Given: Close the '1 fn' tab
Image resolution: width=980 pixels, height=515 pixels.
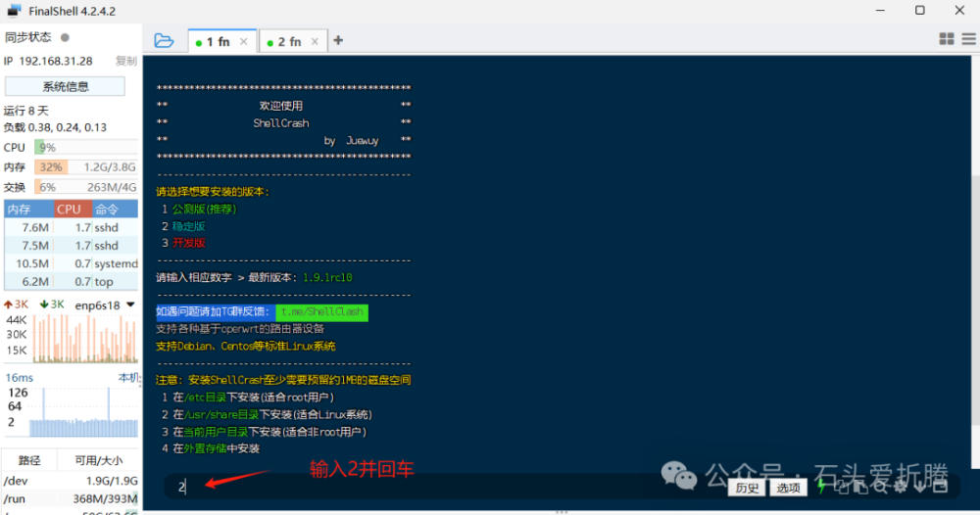Looking at the screenshot, I should 244,41.
